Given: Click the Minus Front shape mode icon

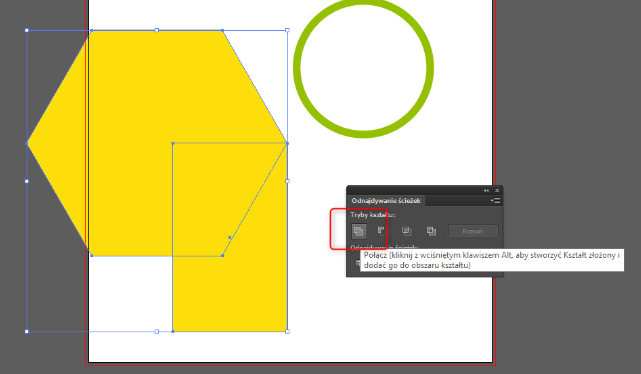Looking at the screenshot, I should (381, 231).
